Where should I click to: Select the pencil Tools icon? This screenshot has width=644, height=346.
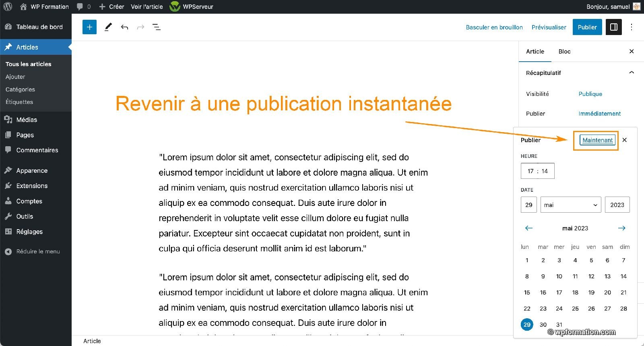click(108, 27)
